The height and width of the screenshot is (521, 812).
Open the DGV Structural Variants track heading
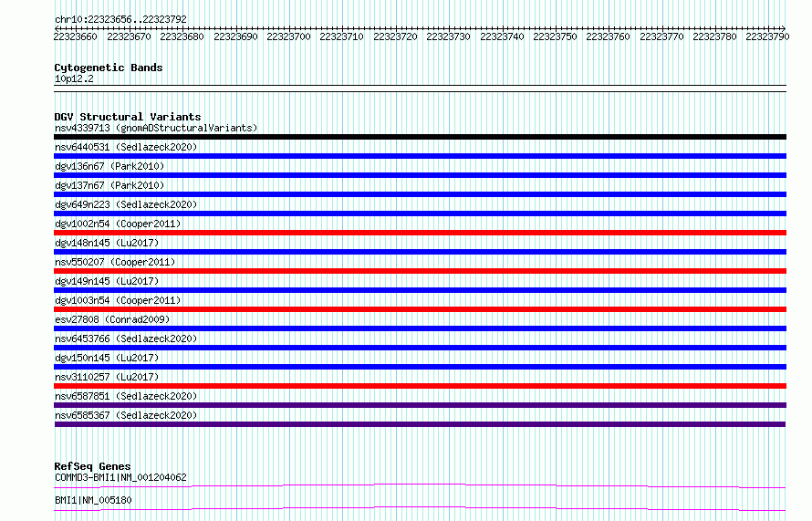coord(128,117)
